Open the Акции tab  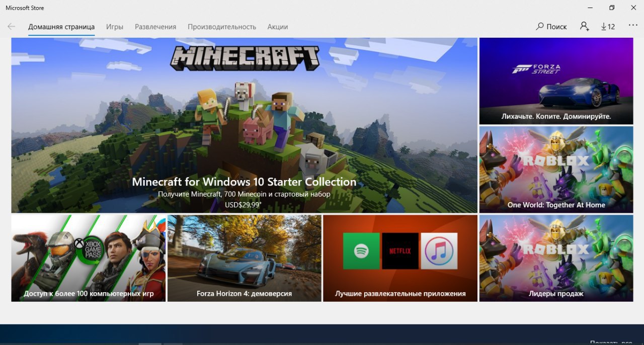[x=278, y=27]
